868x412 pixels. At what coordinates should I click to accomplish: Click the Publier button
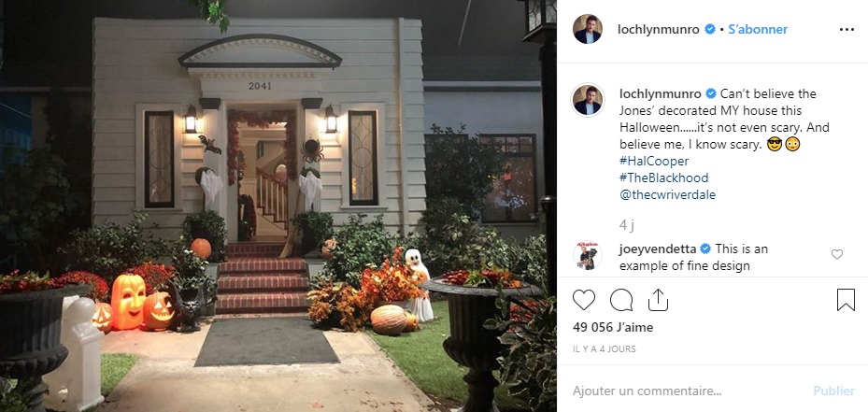coord(833,391)
